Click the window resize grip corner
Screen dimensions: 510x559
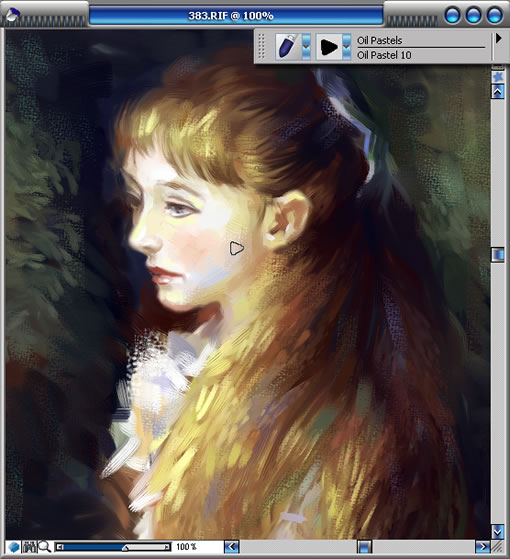[x=498, y=547]
